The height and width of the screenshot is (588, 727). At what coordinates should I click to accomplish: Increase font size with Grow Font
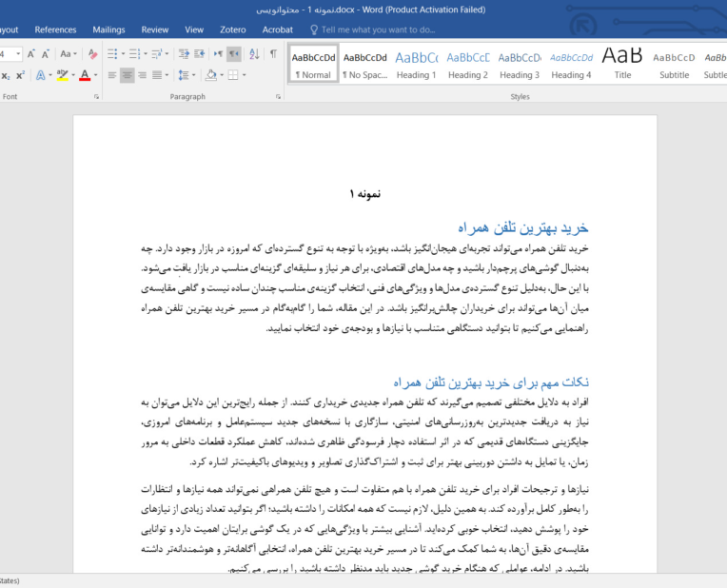pyautogui.click(x=31, y=54)
